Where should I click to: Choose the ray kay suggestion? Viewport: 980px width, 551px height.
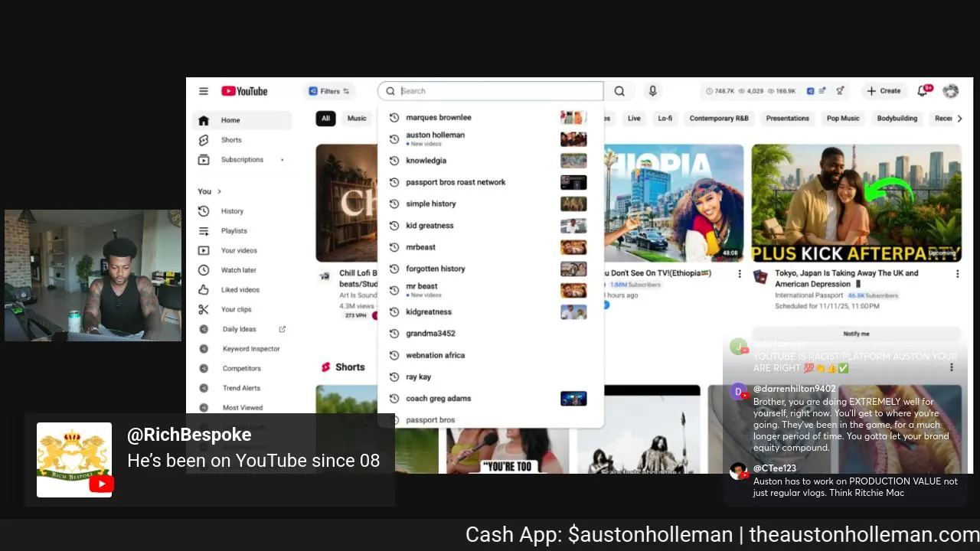(x=490, y=377)
